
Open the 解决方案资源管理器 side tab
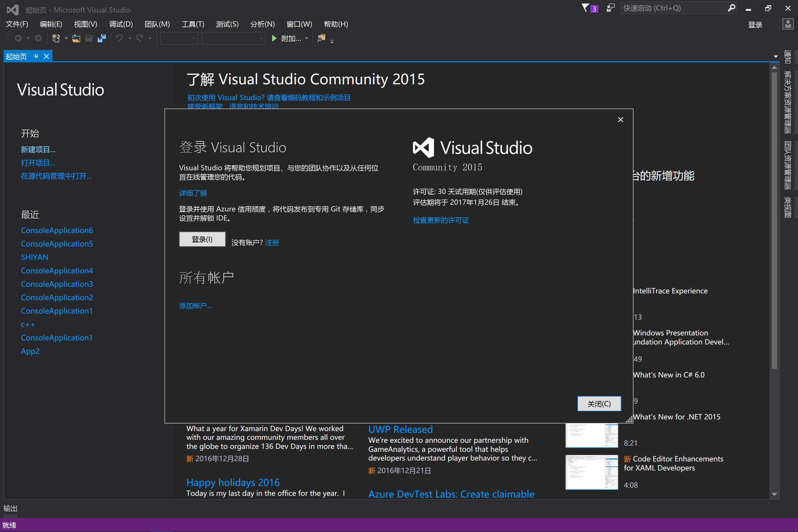(x=787, y=102)
